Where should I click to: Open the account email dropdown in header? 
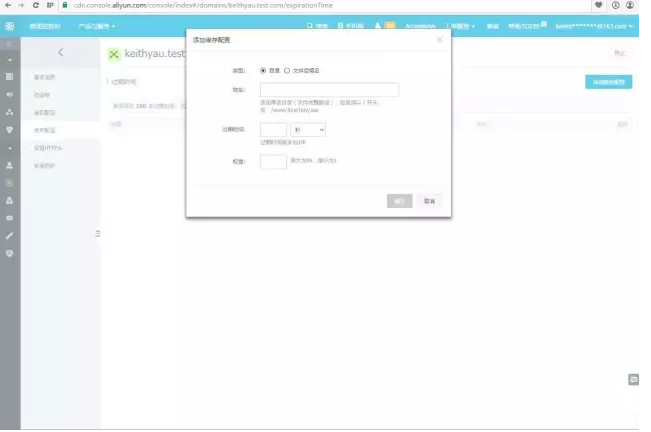[595, 26]
